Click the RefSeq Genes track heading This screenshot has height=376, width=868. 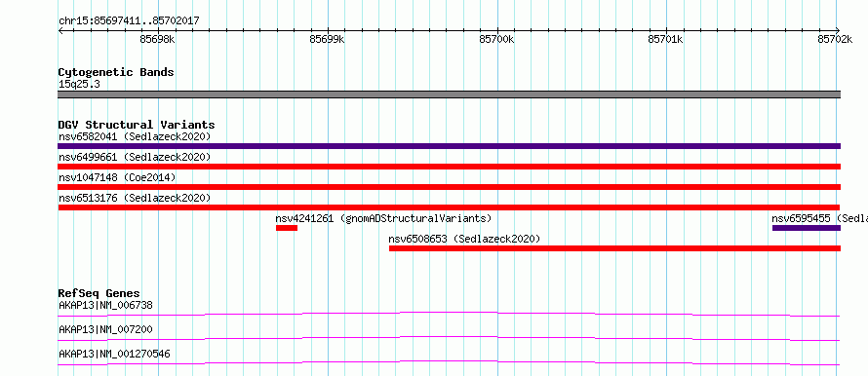coord(99,293)
